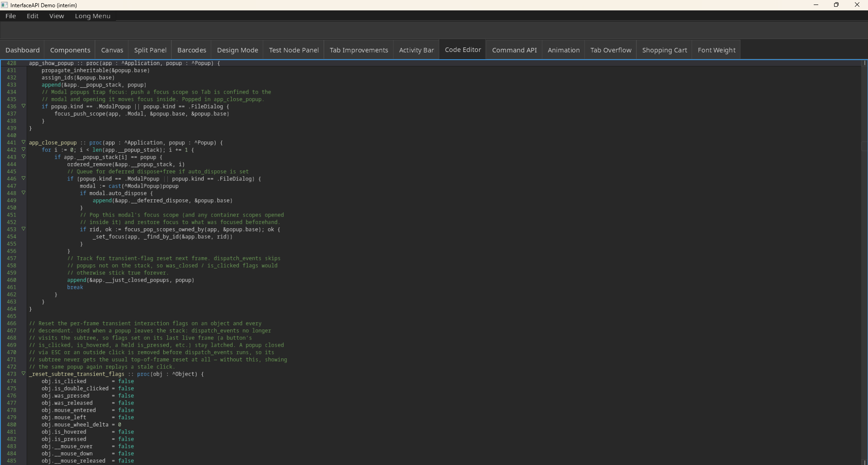Click '_set_focus(app, _find_by_id' line

pos(162,237)
